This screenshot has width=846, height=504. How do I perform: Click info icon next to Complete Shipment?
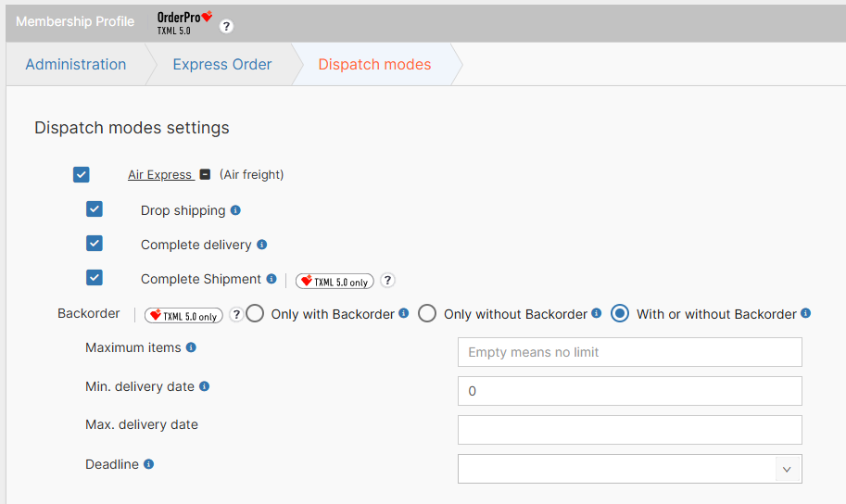point(271,279)
